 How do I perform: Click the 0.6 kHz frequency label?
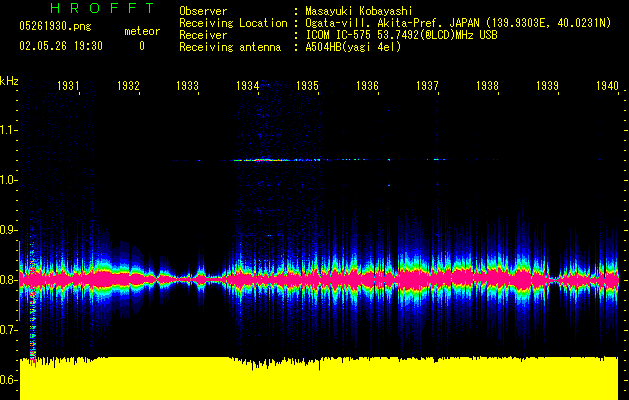[x=9, y=380]
